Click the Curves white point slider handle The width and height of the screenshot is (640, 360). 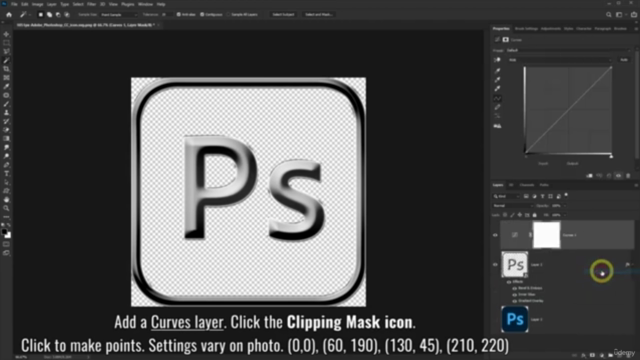(x=611, y=156)
